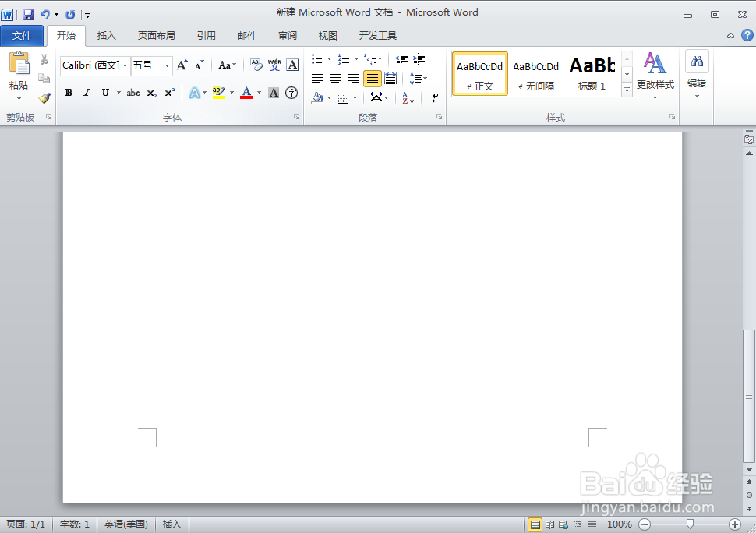This screenshot has height=533, width=756.
Task: Open the font name dropdown Calibri
Action: tap(125, 65)
